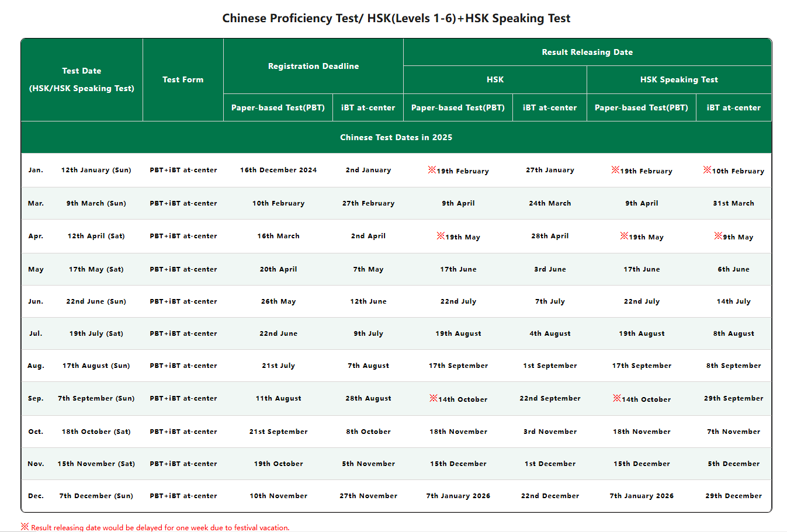
Task: Click the red festival vacation footnote text
Action: pyautogui.click(x=160, y=527)
